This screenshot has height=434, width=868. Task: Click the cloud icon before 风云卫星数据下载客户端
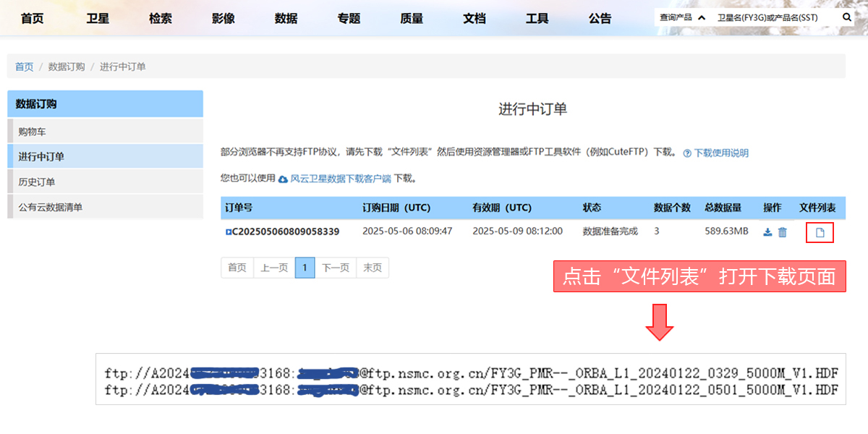click(283, 178)
